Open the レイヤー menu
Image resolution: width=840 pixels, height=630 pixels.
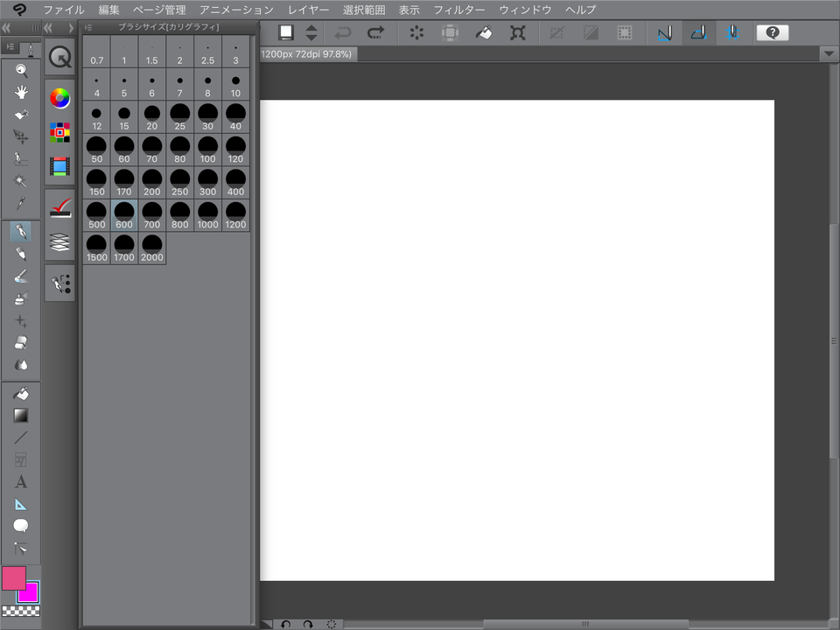[x=308, y=10]
